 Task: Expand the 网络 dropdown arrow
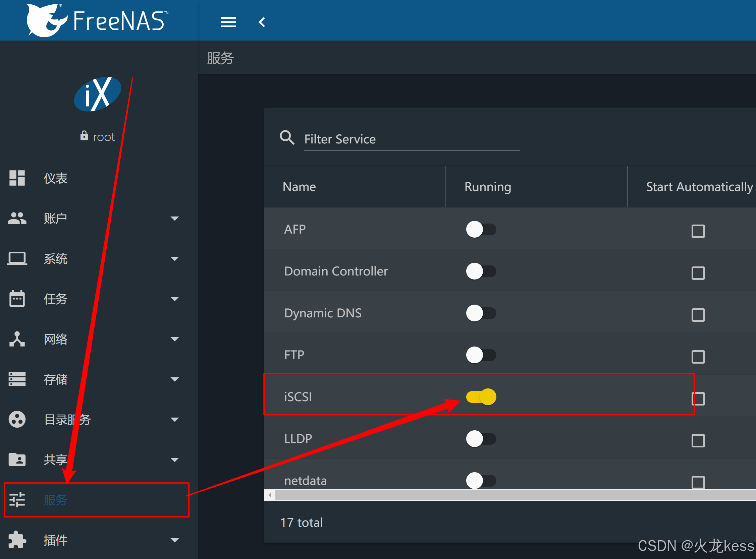coord(175,339)
